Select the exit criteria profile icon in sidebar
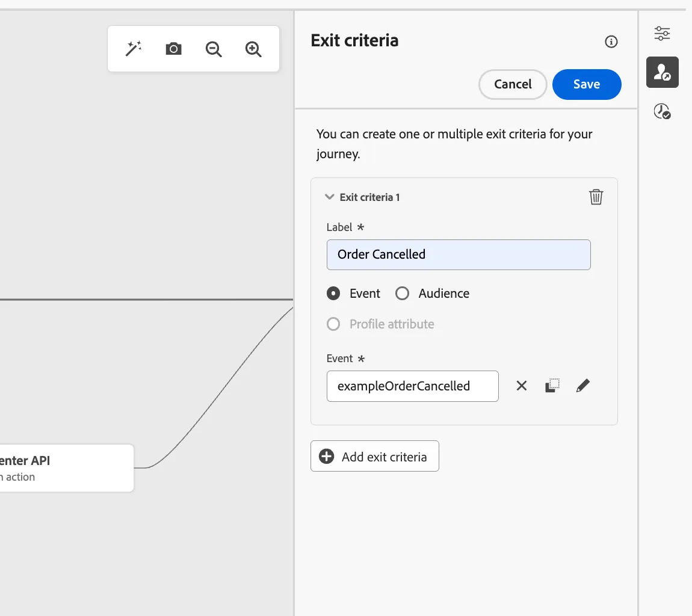The image size is (692, 616). (x=663, y=72)
